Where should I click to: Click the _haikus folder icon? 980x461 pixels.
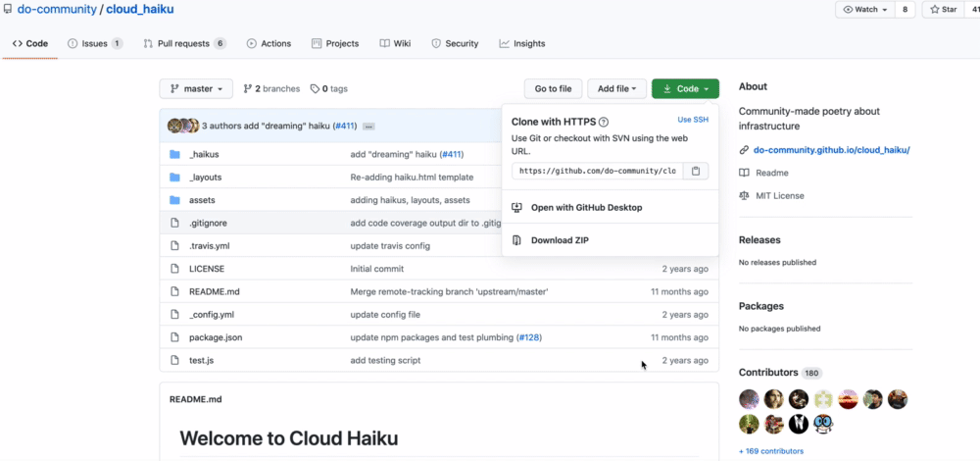point(175,154)
